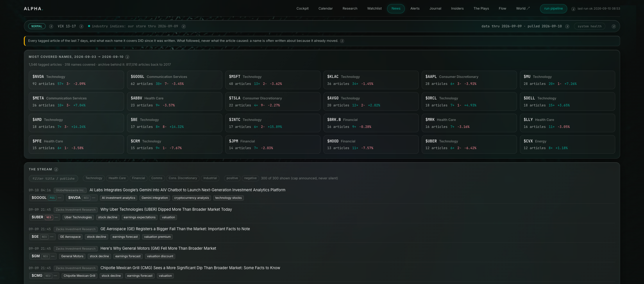Select the News nav item
The image size is (644, 284).
tap(396, 9)
